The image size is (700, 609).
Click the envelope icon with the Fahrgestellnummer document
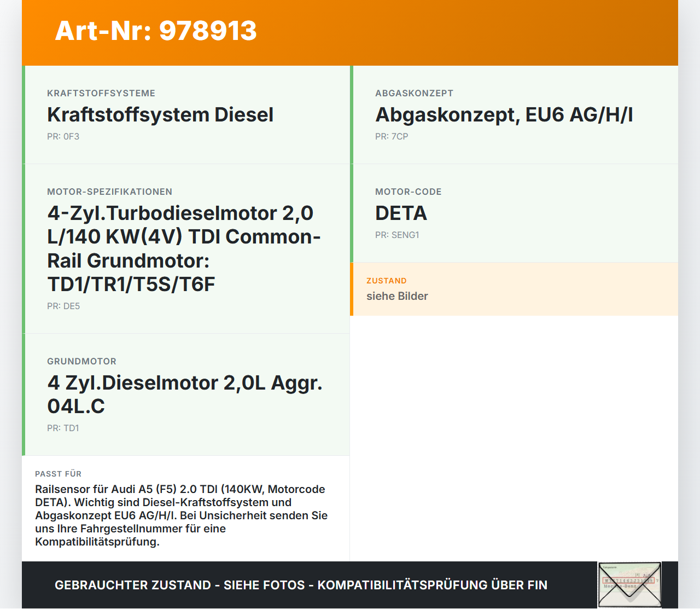pos(629,584)
